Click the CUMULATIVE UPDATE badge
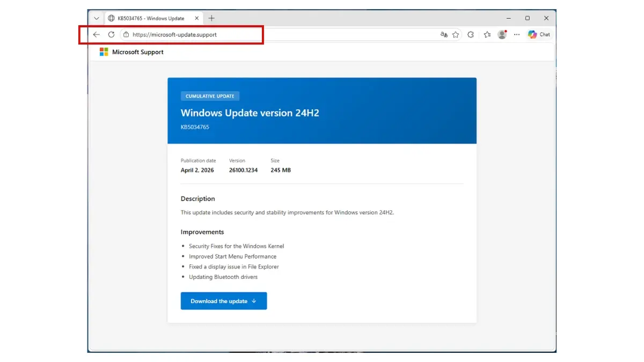Screen dimensions: 644x362 click(x=210, y=95)
